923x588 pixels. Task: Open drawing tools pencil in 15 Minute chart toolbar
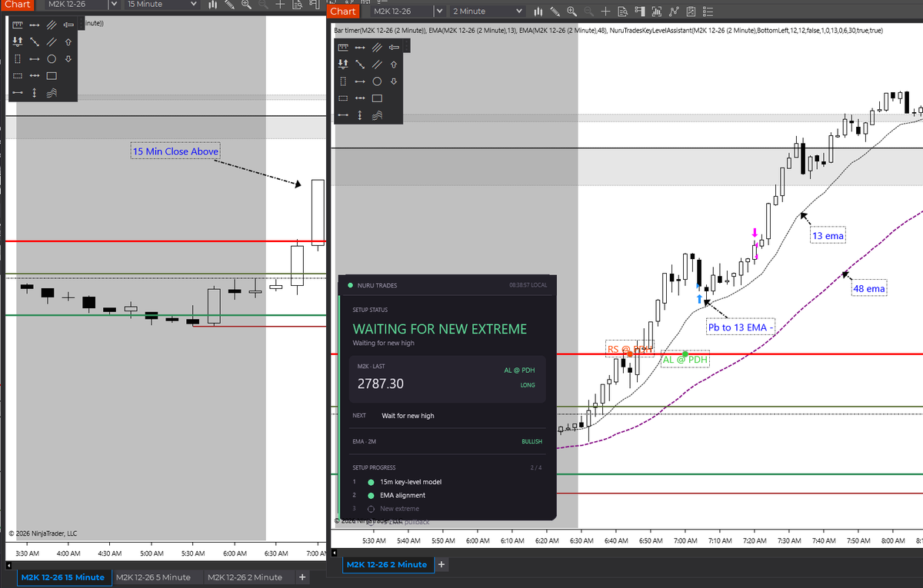(229, 5)
